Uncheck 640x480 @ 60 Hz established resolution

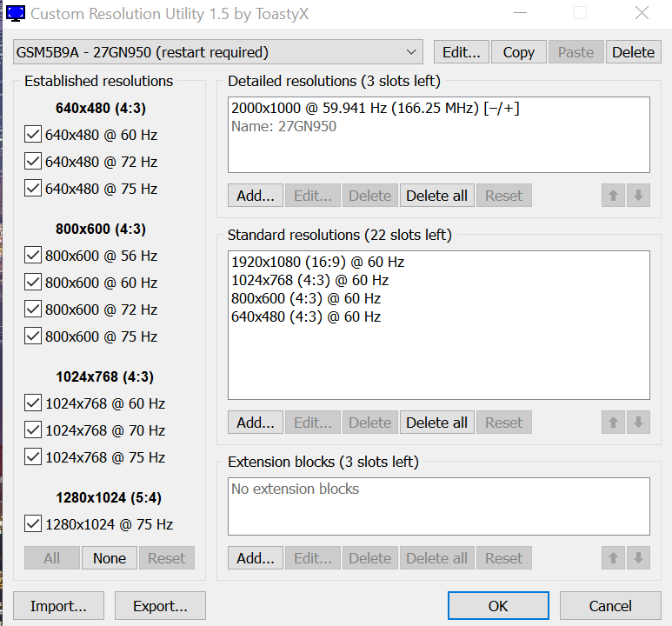coord(33,135)
